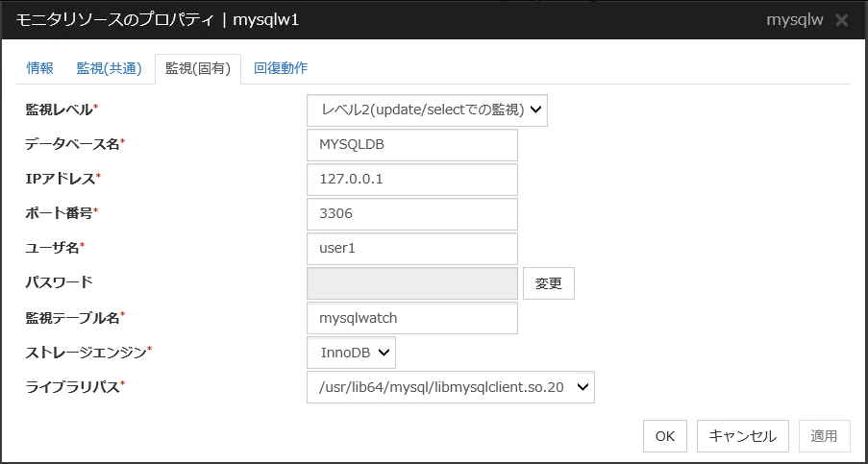This screenshot has height=464, width=868.
Task: Click the 監視レベル label text
Action: (x=59, y=110)
